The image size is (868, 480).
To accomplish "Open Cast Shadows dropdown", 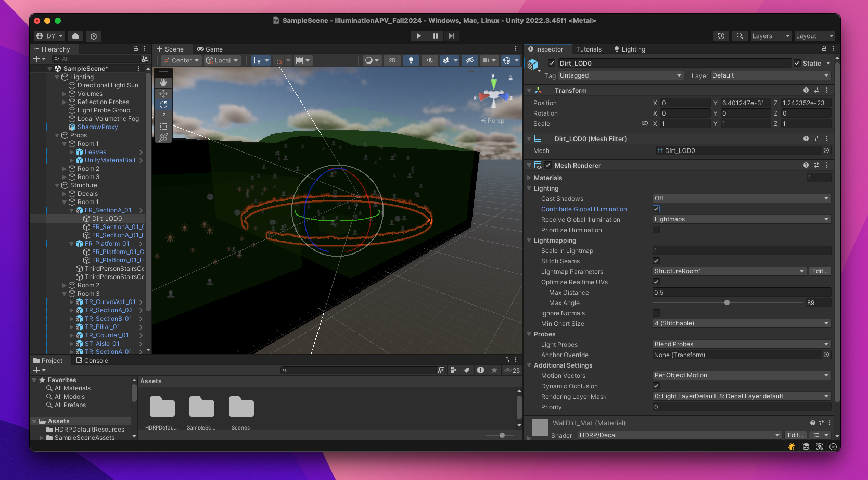I will [x=742, y=198].
